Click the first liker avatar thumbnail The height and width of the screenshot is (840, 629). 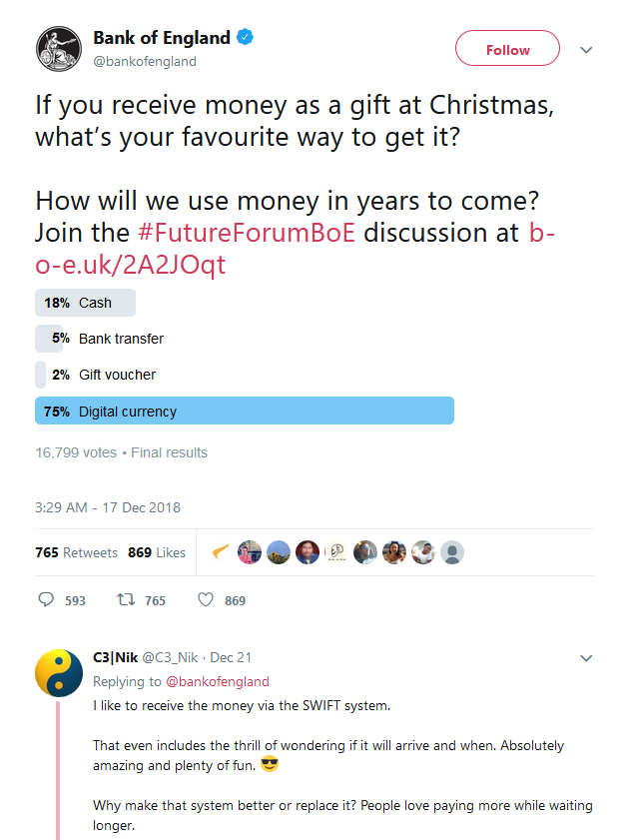(222, 552)
